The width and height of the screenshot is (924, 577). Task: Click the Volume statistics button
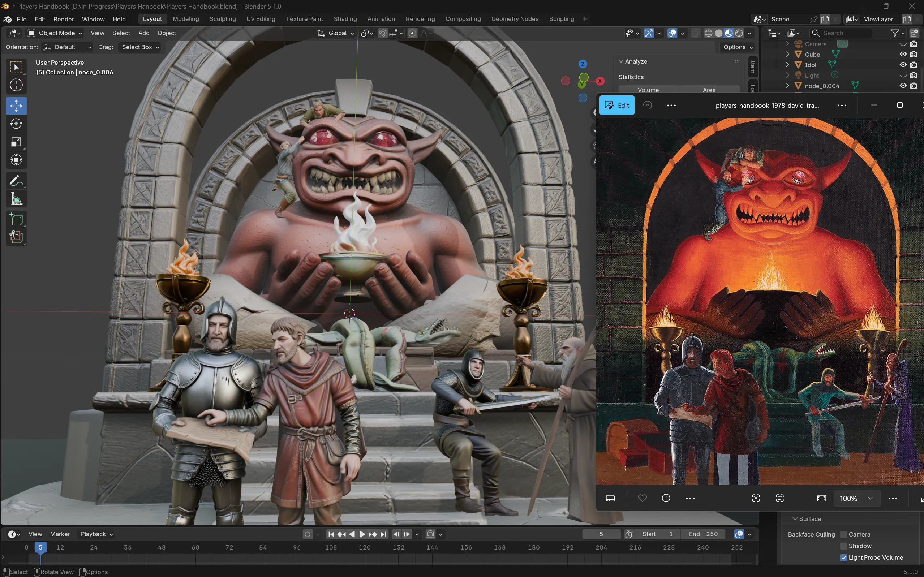coord(648,90)
